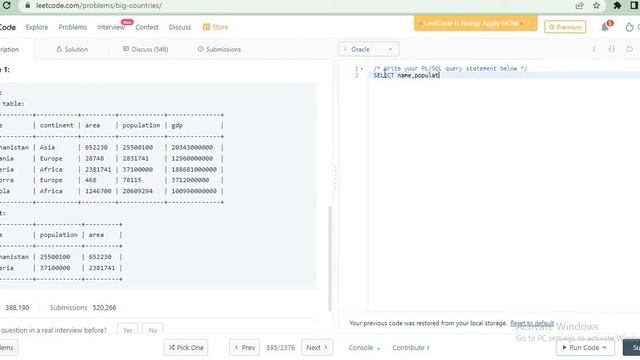The image size is (640, 360).
Task: Switch to the Solution tab
Action: 72,49
